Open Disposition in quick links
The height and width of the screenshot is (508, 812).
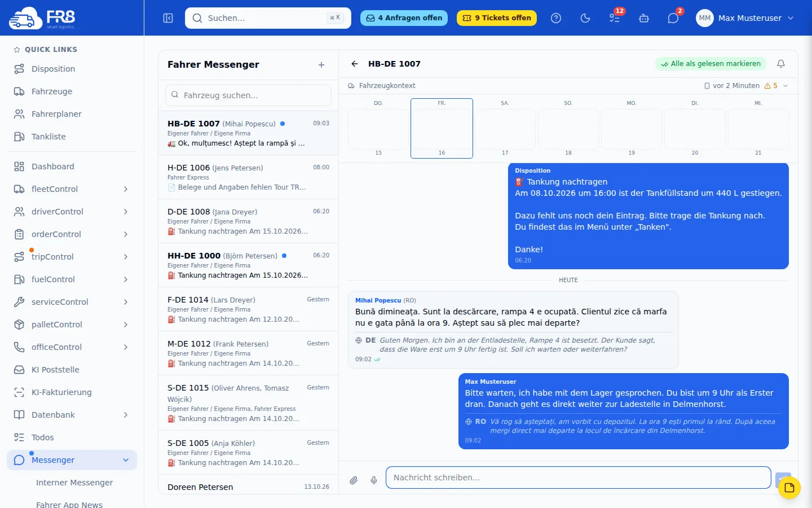tap(72, 69)
